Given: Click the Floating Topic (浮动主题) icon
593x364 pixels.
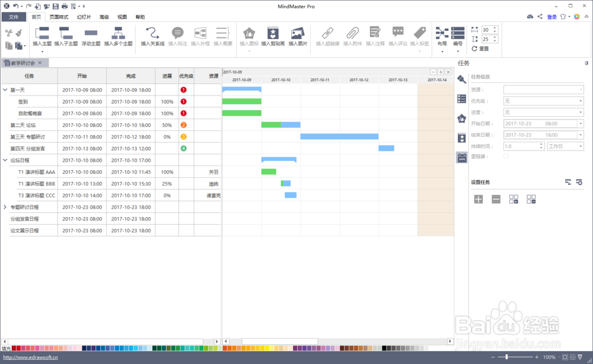Looking at the screenshot, I should tap(91, 34).
